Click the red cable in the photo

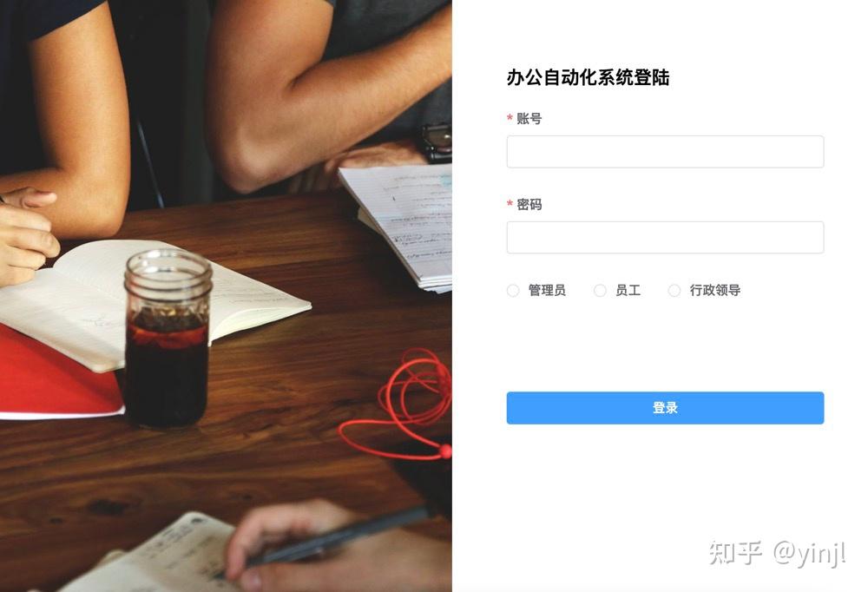pyautogui.click(x=399, y=406)
